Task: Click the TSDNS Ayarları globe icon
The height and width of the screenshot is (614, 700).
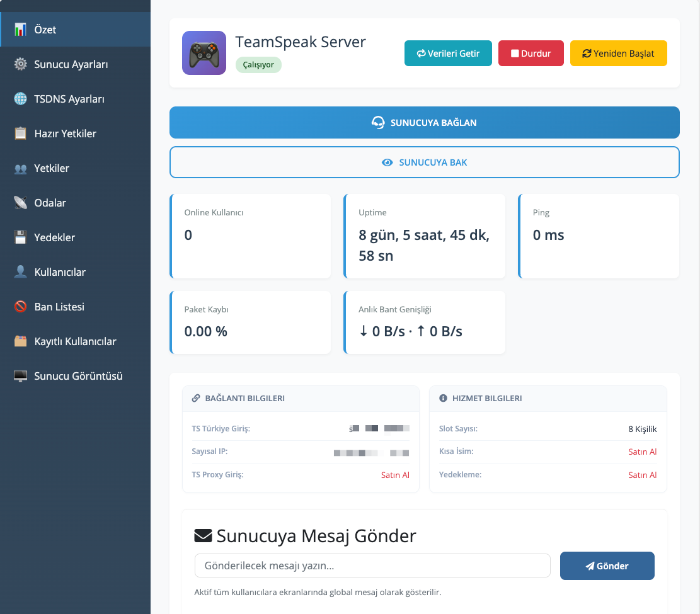Action: tap(20, 99)
